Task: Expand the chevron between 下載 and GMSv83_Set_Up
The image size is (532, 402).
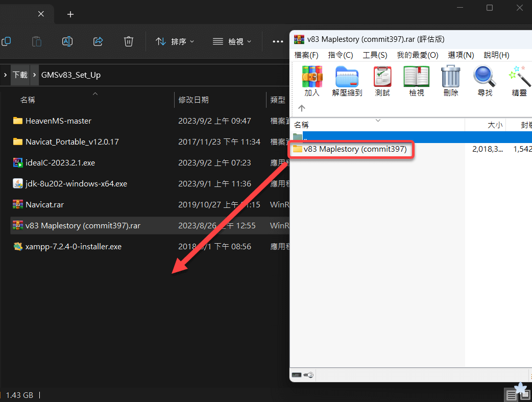Action: point(34,75)
